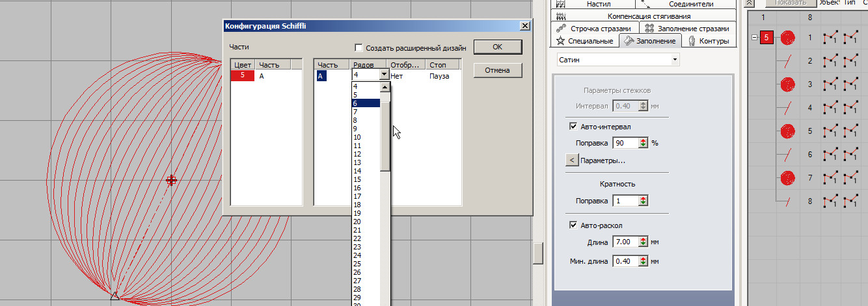
Task: Click rhinestone icon on Заполнение стразами tab
Action: tap(649, 29)
